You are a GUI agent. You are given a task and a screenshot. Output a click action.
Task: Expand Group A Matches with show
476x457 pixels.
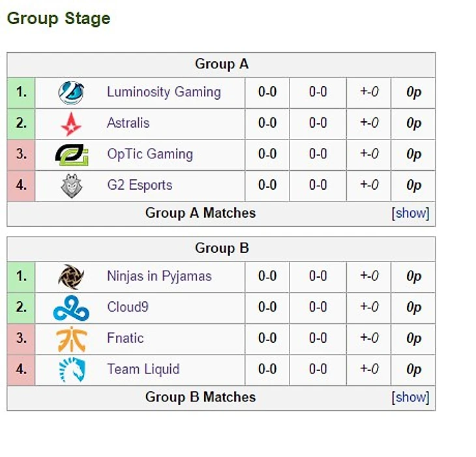[x=410, y=213]
